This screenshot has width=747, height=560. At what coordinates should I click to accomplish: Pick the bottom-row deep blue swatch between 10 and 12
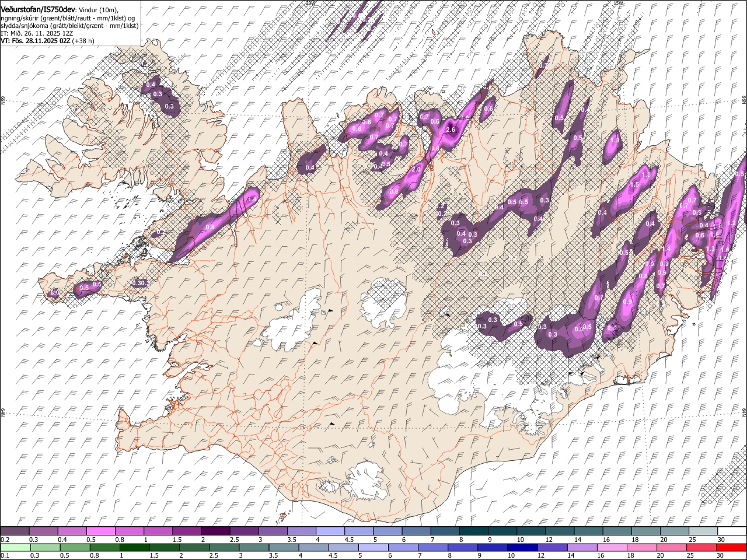pos(522,547)
